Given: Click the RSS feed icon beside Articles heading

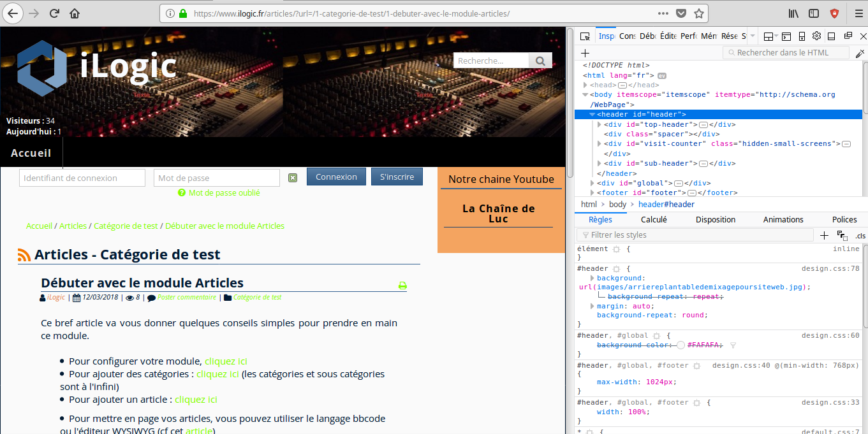Looking at the screenshot, I should [x=24, y=256].
